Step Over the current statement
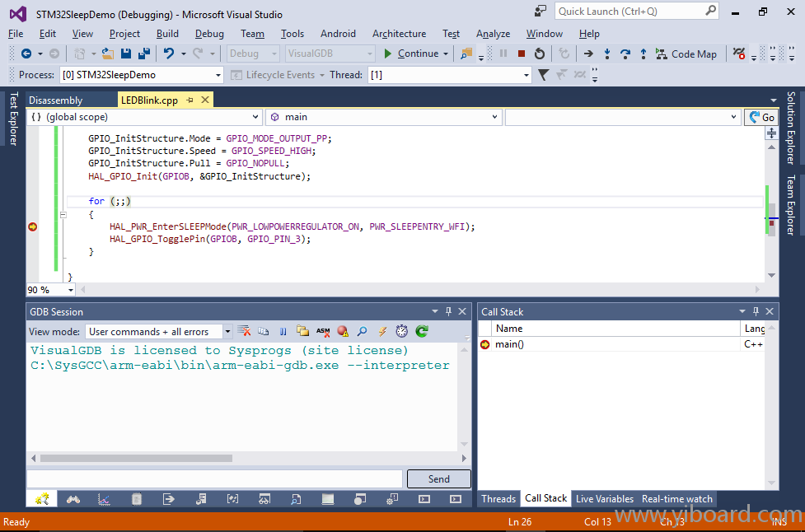Image resolution: width=805 pixels, height=532 pixels. point(625,54)
